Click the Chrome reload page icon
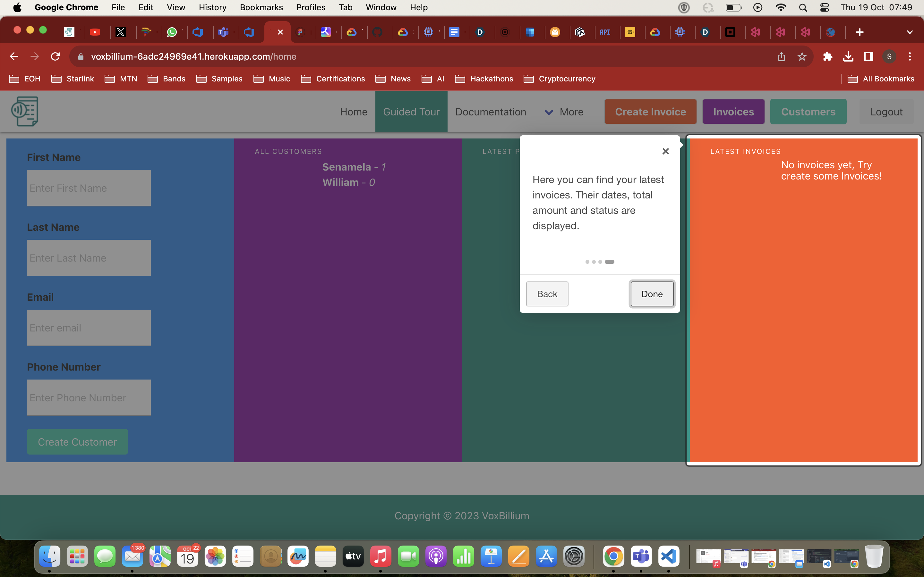This screenshot has height=577, width=924. tap(56, 56)
